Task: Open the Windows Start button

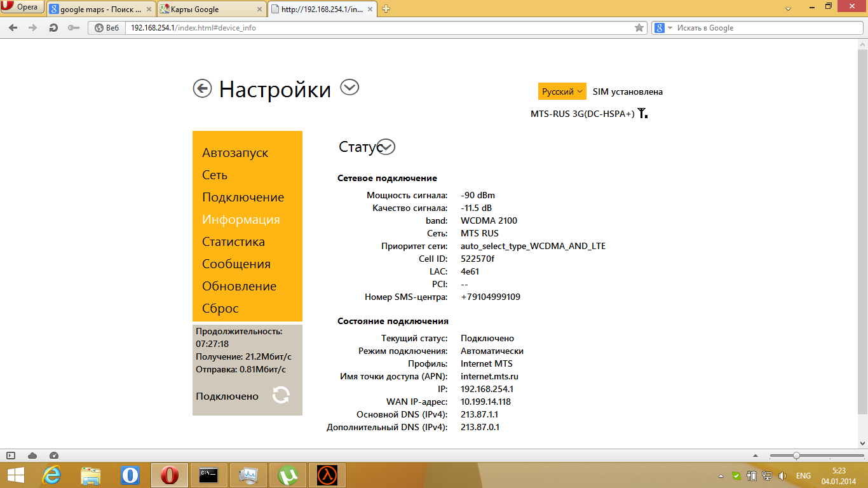Action: click(15, 475)
